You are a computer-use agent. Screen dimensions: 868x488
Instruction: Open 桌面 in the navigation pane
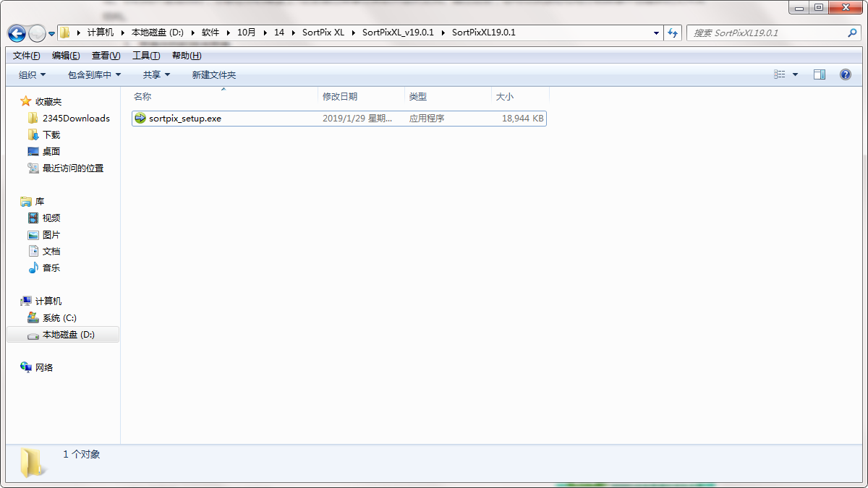[x=51, y=151]
